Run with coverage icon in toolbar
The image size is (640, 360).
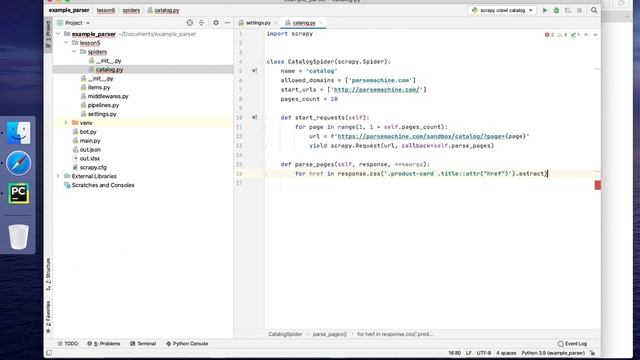(x=568, y=10)
